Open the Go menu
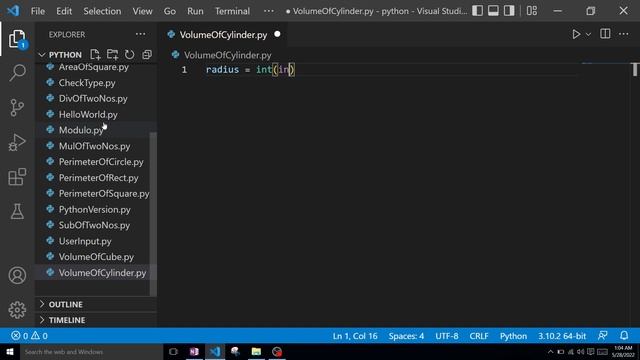This screenshot has height=360, width=640. tap(170, 11)
